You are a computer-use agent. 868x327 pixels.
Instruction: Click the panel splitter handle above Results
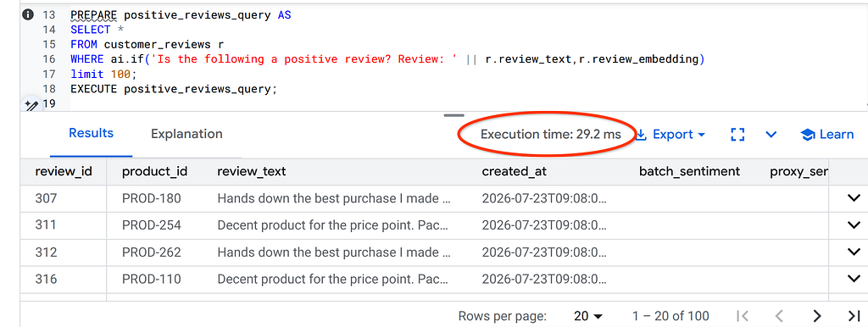click(x=454, y=115)
